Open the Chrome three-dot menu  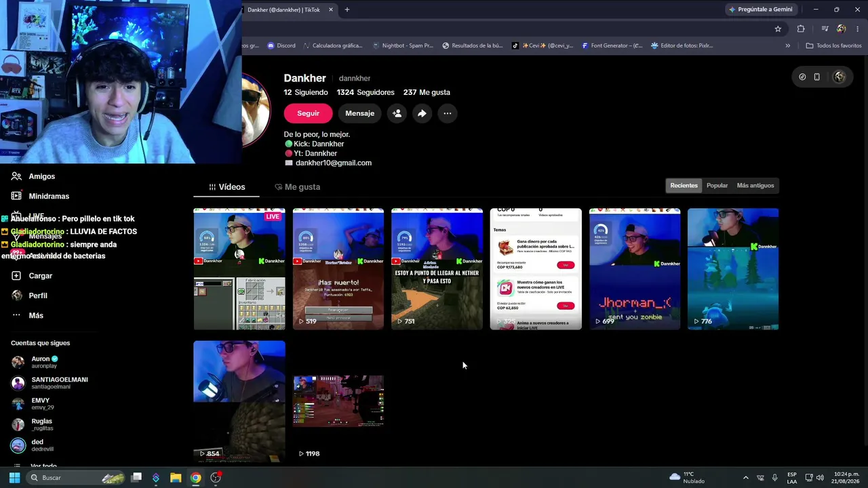pyautogui.click(x=858, y=28)
